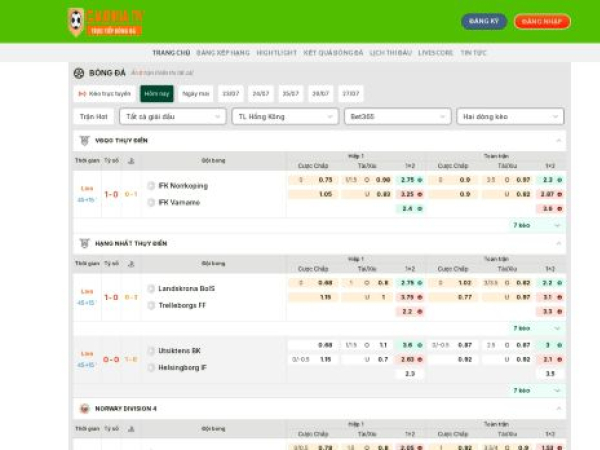Toggle the Kèo trực tuyến live filter
The image size is (600, 450).
click(x=105, y=94)
